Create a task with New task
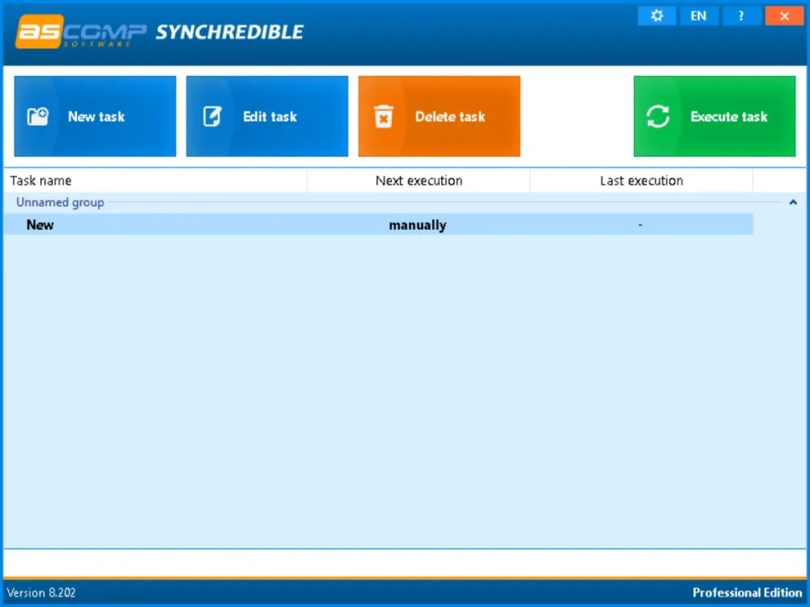This screenshot has width=810, height=607. pyautogui.click(x=95, y=116)
